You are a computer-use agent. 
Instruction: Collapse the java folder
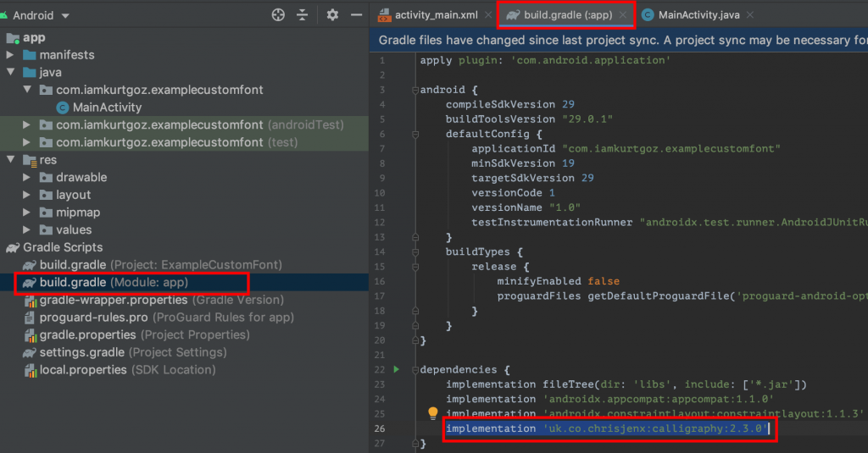click(x=10, y=72)
